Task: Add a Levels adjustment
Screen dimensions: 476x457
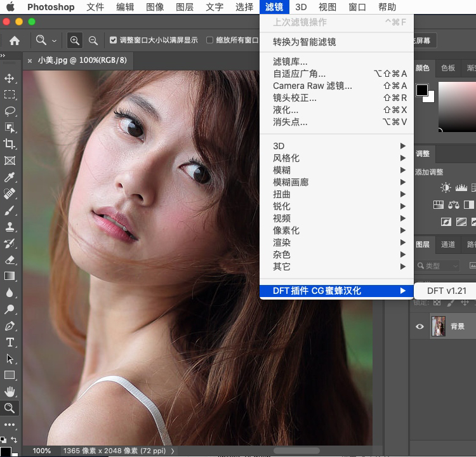Action: tap(461, 188)
